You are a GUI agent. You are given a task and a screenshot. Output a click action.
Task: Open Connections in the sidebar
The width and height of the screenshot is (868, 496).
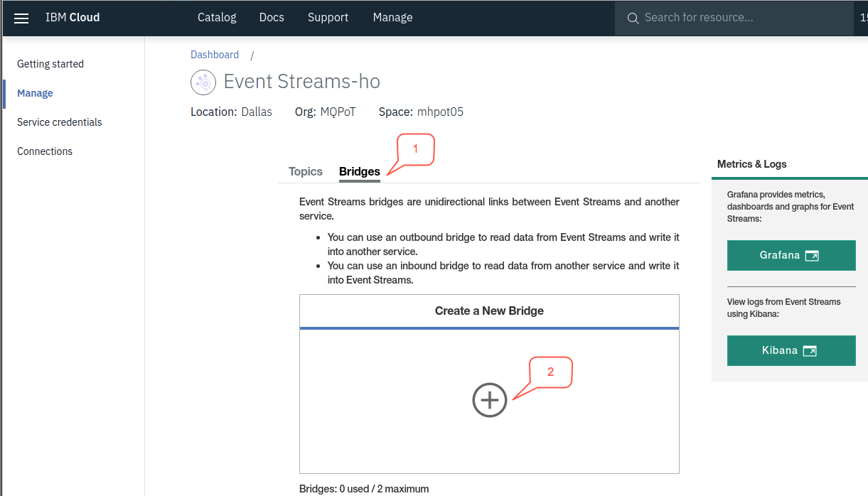45,151
